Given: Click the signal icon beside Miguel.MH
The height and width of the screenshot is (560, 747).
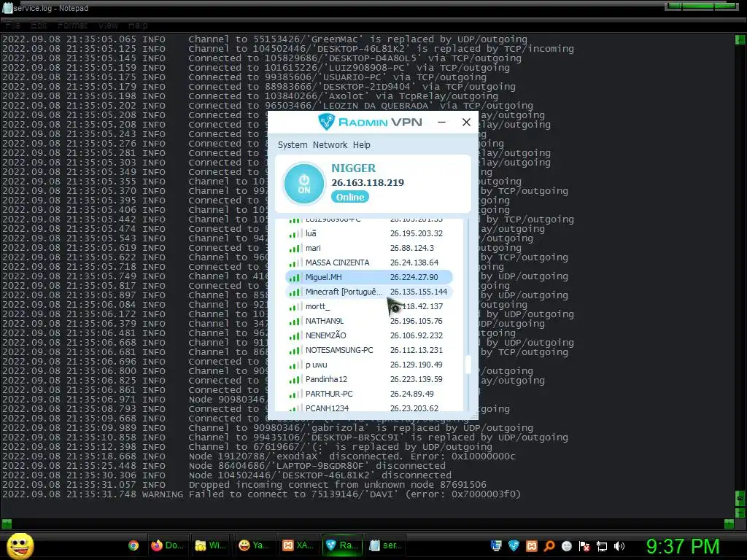Looking at the screenshot, I should pyautogui.click(x=295, y=278).
